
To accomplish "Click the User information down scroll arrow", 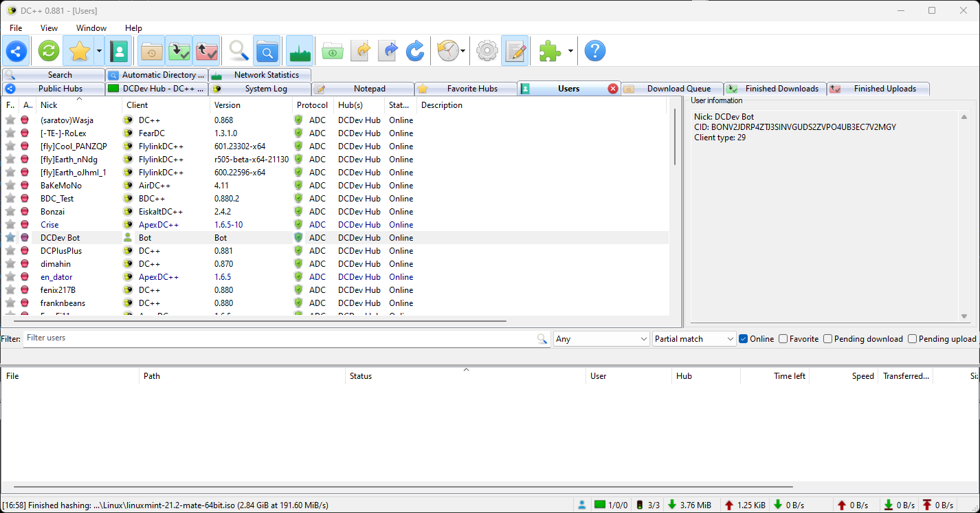I will (x=964, y=316).
